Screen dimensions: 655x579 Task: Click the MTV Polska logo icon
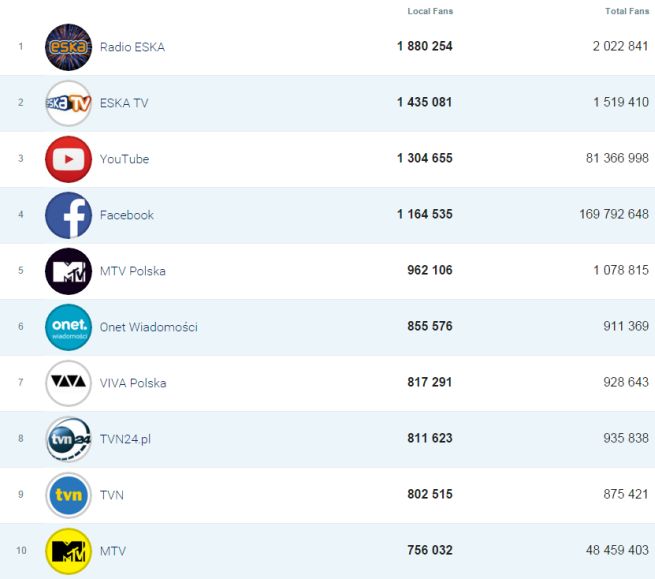click(x=68, y=271)
